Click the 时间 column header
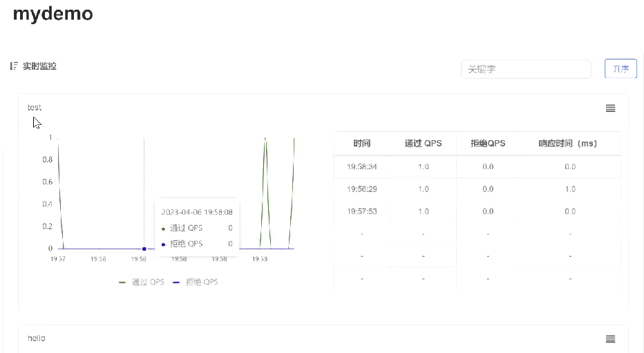Screen dimensions: 644x353 click(x=362, y=144)
